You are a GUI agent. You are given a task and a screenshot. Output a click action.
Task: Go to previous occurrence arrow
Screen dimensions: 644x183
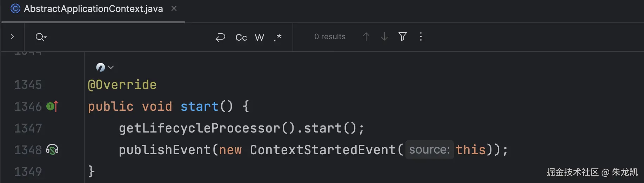click(366, 36)
